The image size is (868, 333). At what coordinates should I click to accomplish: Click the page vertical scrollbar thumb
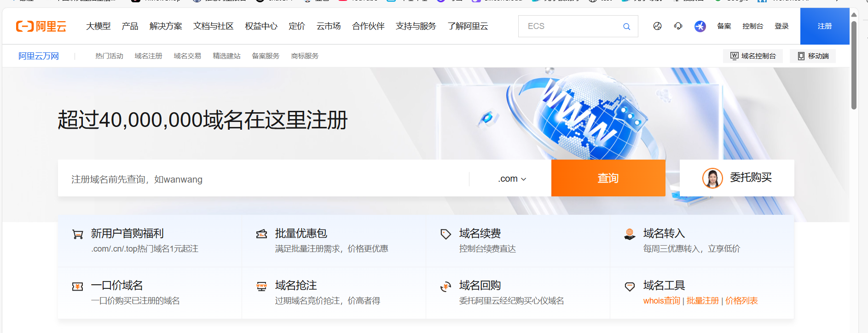tap(854, 64)
